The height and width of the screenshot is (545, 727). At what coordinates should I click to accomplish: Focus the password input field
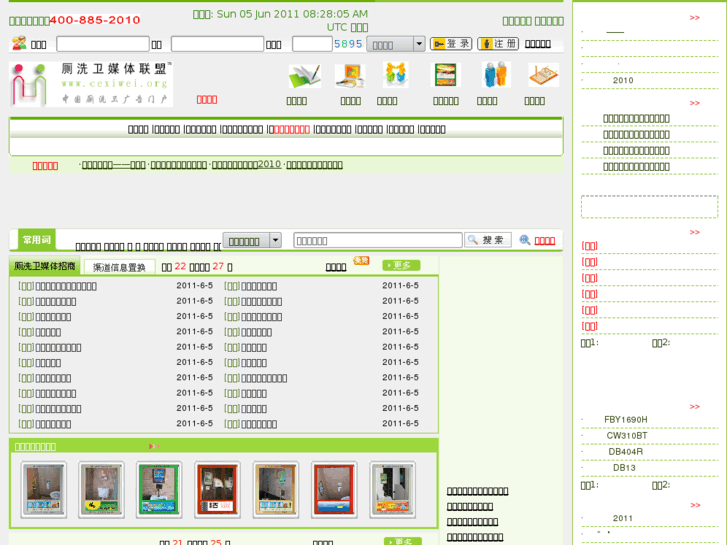(217, 44)
